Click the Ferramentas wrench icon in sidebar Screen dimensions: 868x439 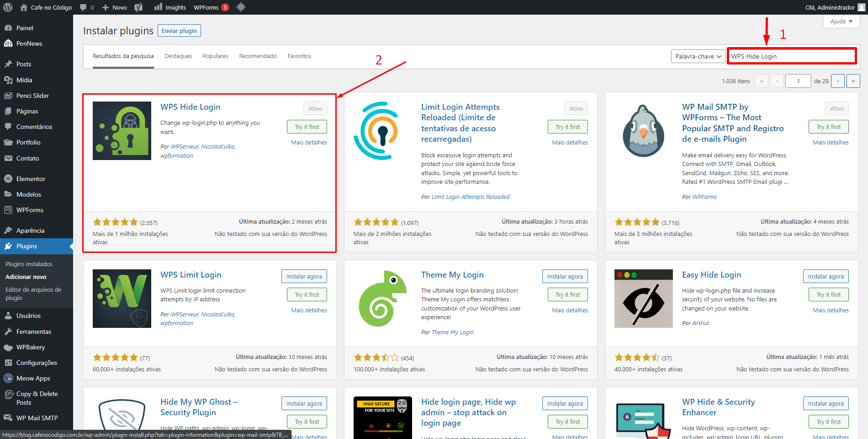[x=8, y=332]
